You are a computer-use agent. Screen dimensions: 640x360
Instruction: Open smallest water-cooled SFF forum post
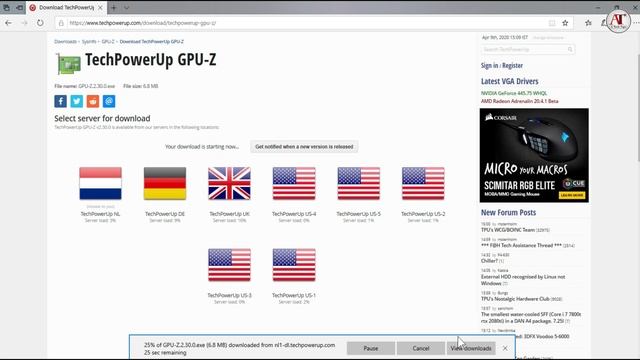click(531, 318)
